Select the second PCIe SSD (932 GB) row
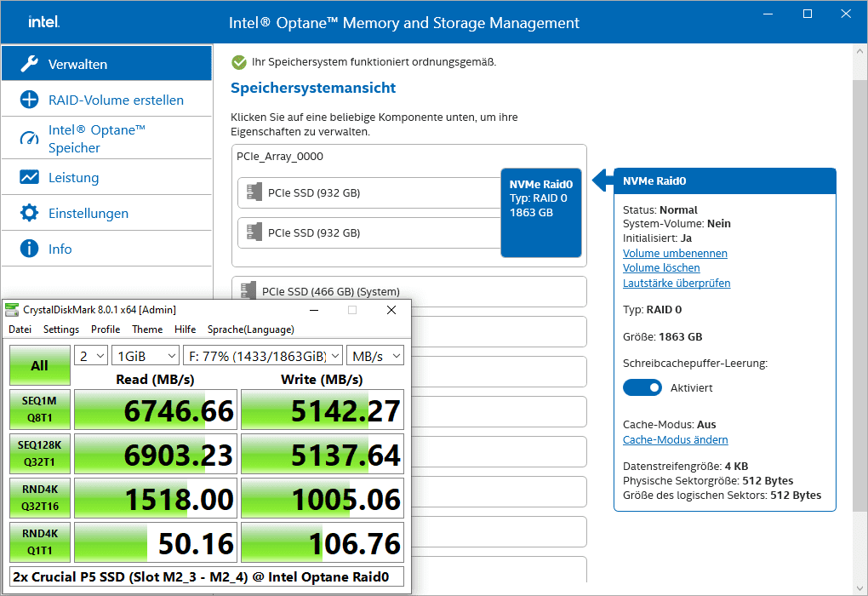Viewport: 868px width, 596px height. pos(369,232)
